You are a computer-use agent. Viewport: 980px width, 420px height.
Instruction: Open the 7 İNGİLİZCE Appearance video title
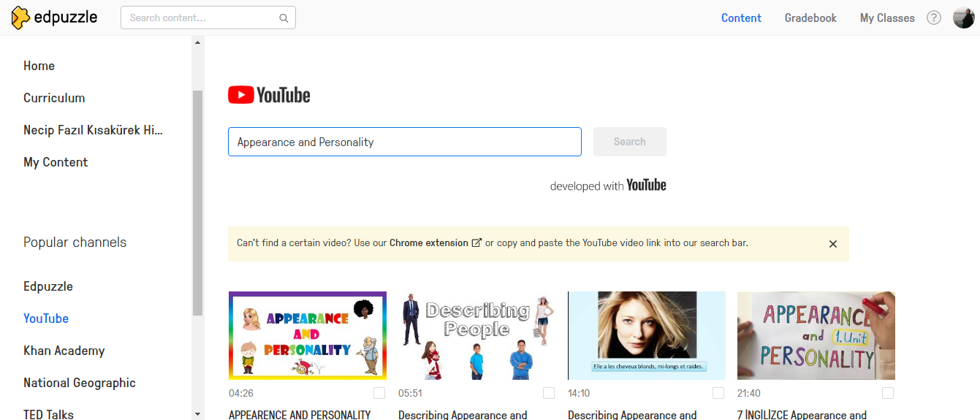(802, 415)
